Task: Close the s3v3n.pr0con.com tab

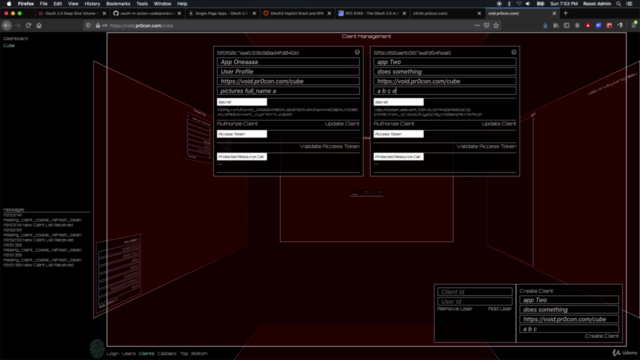Action: coord(479,13)
